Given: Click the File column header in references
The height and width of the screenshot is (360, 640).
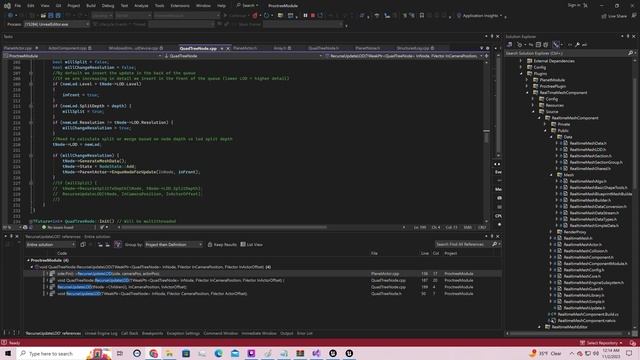Looking at the screenshot, I should coord(374,253).
